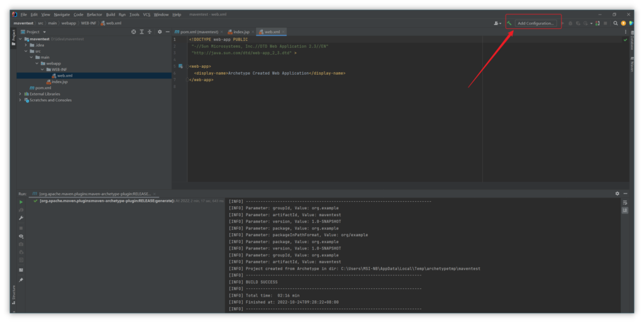The width and height of the screenshot is (644, 323).
Task: Open the File menu
Action: coord(24,15)
